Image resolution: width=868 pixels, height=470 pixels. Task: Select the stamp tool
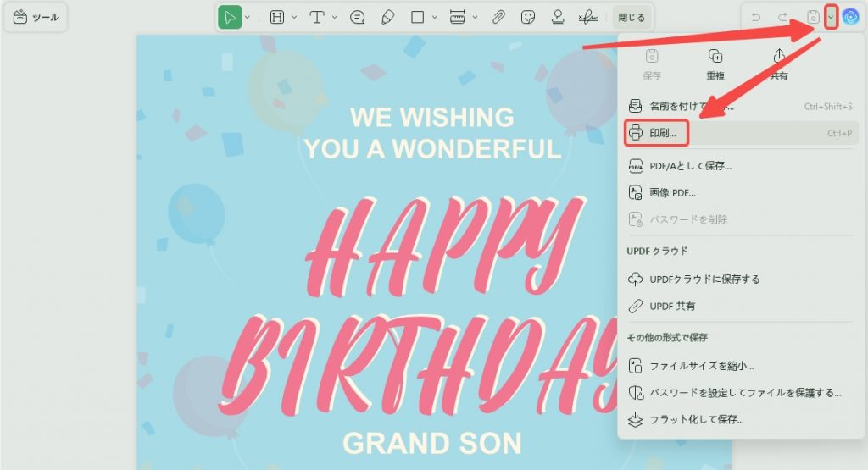coord(558,18)
